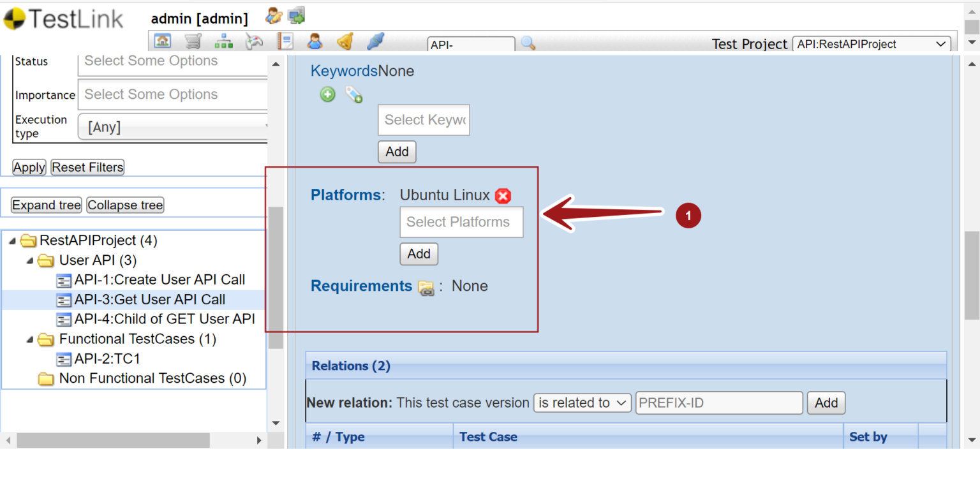Open the TestLink Desktop home icon
This screenshot has width=980, height=481.
pyautogui.click(x=163, y=40)
